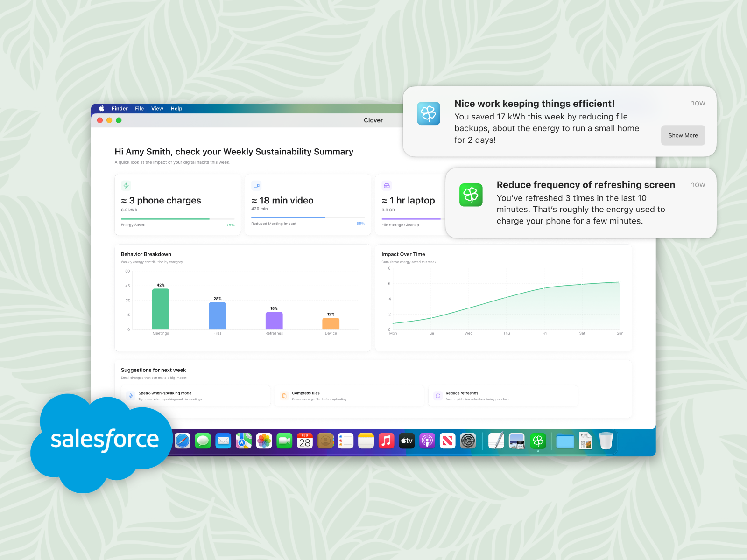Open the View menu
747x560 pixels.
[x=157, y=109]
